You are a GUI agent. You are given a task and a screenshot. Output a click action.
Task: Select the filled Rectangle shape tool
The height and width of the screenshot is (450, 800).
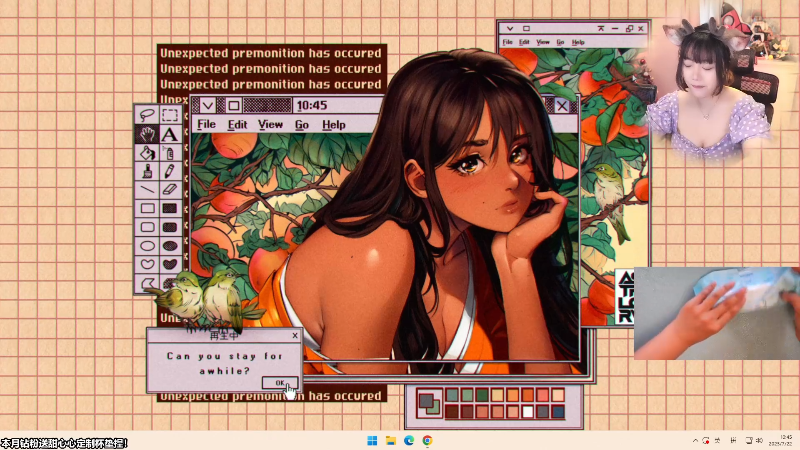tap(170, 208)
